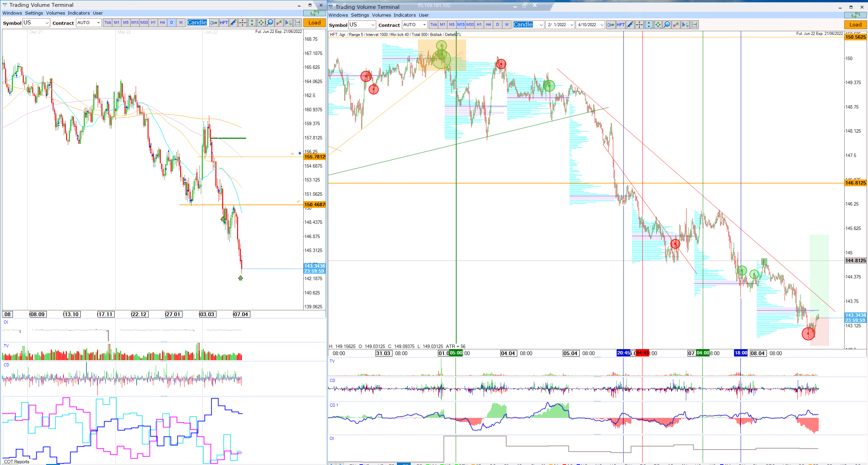Click orange Load button in left window
868x465 pixels.
(x=314, y=23)
